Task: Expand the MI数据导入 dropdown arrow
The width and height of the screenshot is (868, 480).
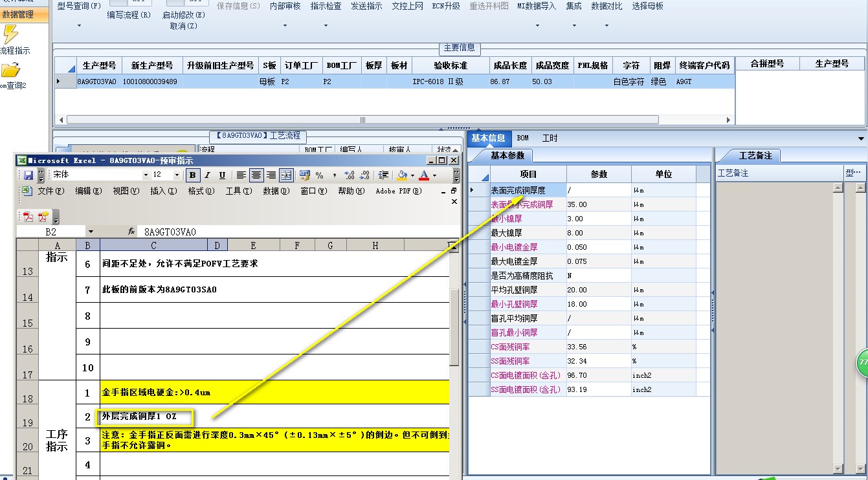Action: 537,26
